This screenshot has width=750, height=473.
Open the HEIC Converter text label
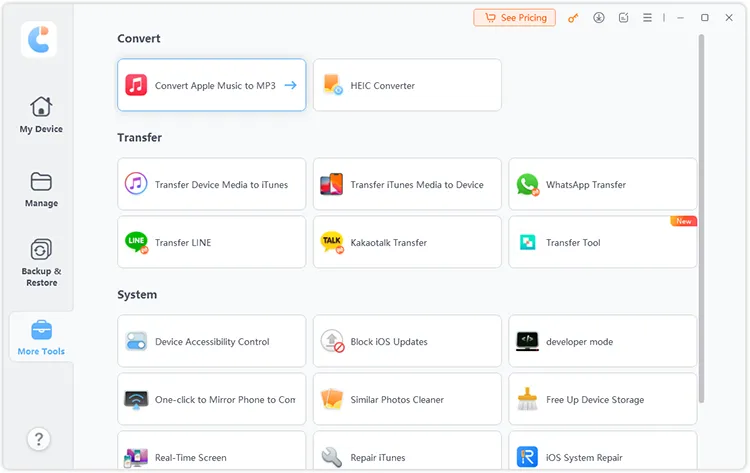(382, 86)
